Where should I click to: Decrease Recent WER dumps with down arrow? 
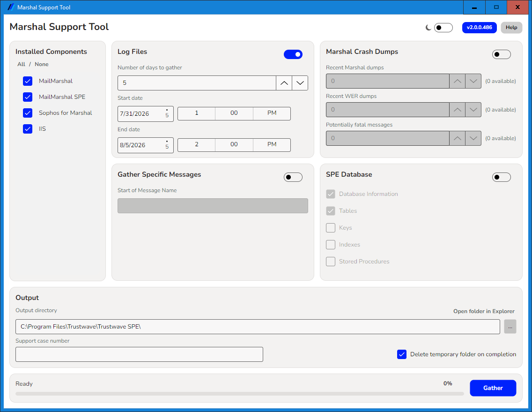(x=473, y=110)
